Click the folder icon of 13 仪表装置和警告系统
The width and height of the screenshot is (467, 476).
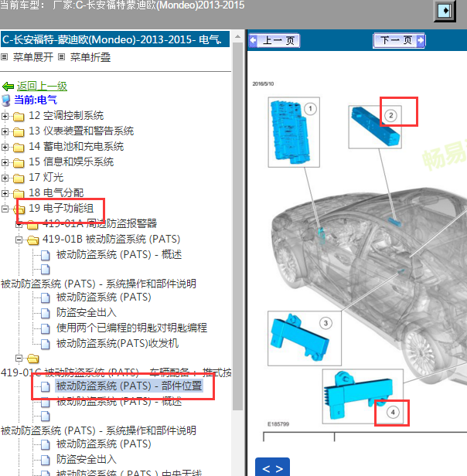coord(19,131)
